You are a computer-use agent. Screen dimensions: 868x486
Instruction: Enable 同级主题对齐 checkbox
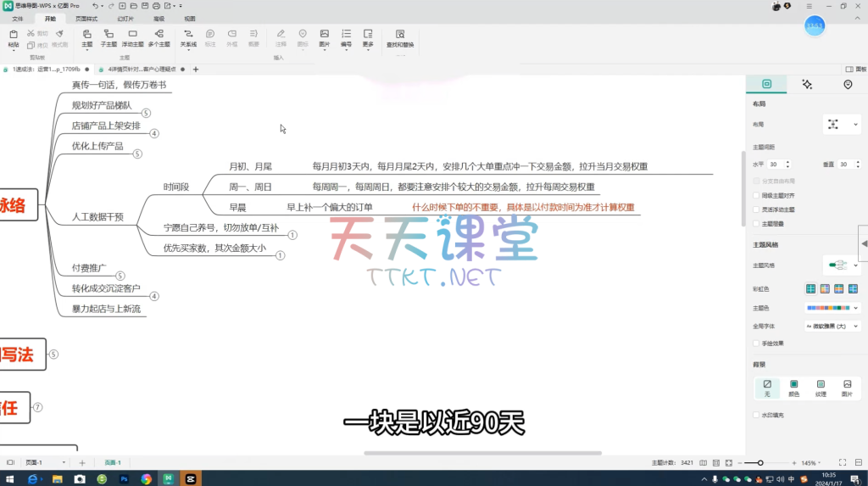756,195
